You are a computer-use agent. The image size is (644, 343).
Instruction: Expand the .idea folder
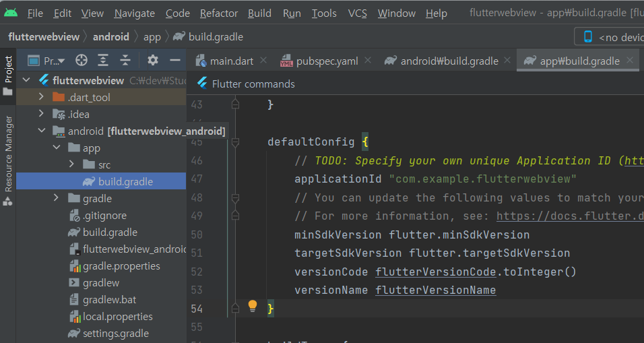coord(41,113)
